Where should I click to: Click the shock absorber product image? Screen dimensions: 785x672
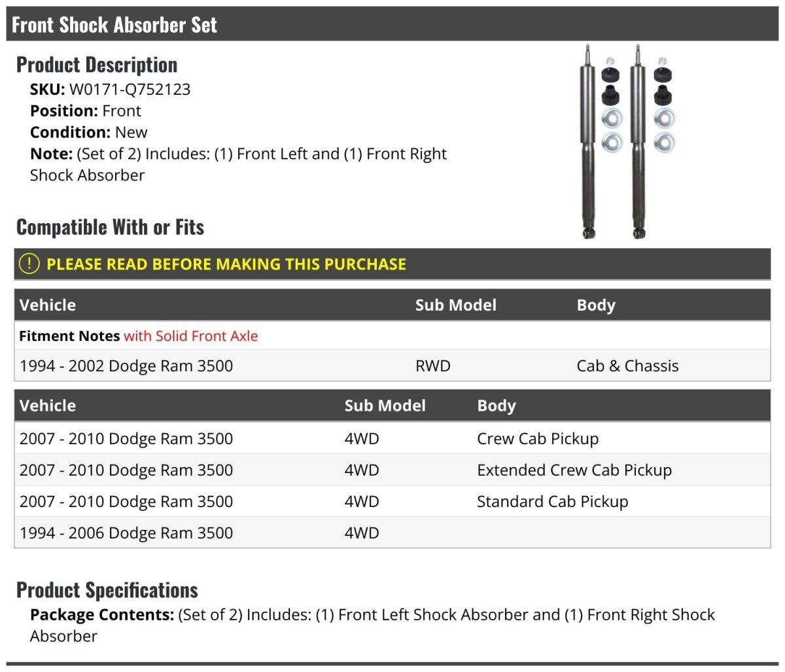pyautogui.click(x=627, y=142)
